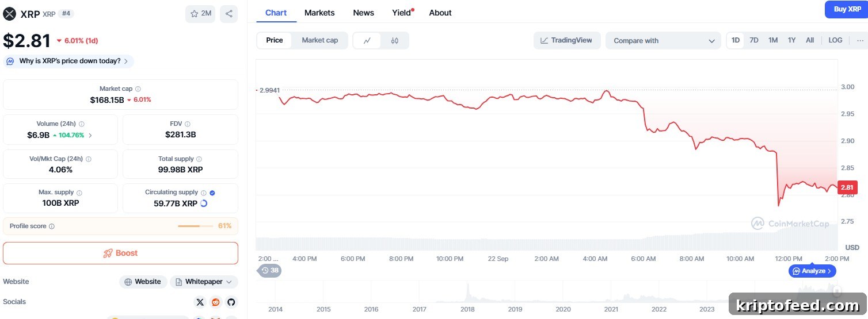The width and height of the screenshot is (868, 319).
Task: Open the Reddit social link
Action: click(216, 302)
